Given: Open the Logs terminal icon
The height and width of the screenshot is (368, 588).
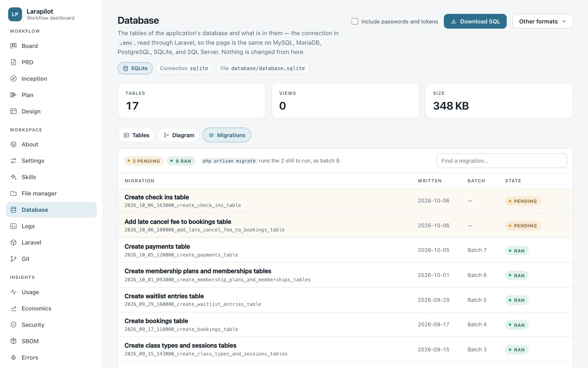Looking at the screenshot, I should [x=13, y=226].
